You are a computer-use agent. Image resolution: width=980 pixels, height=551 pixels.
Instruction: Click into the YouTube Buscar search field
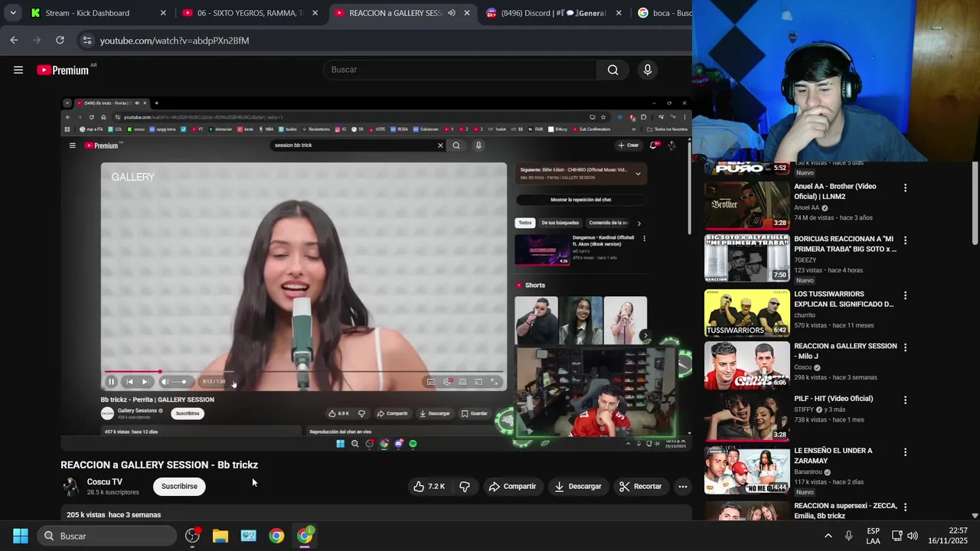(459, 70)
